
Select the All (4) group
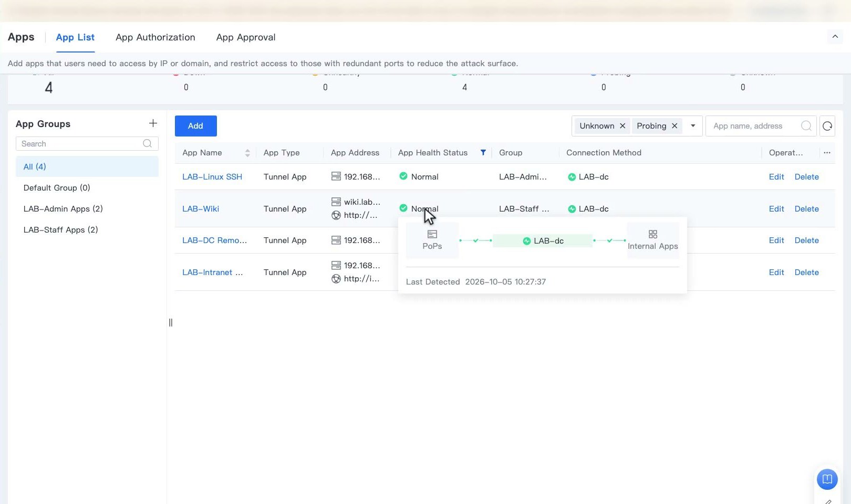[87, 166]
